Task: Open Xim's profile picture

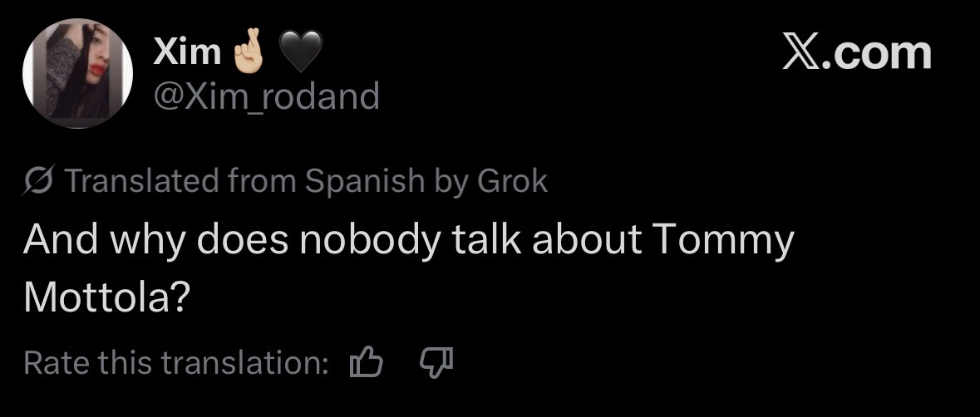Action: click(x=78, y=71)
